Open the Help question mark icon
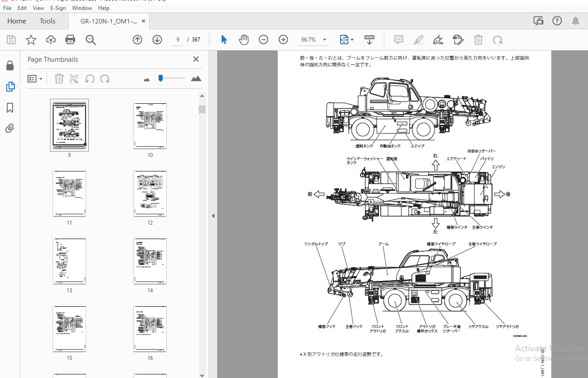Image resolution: width=588 pixels, height=378 pixels. click(x=557, y=21)
